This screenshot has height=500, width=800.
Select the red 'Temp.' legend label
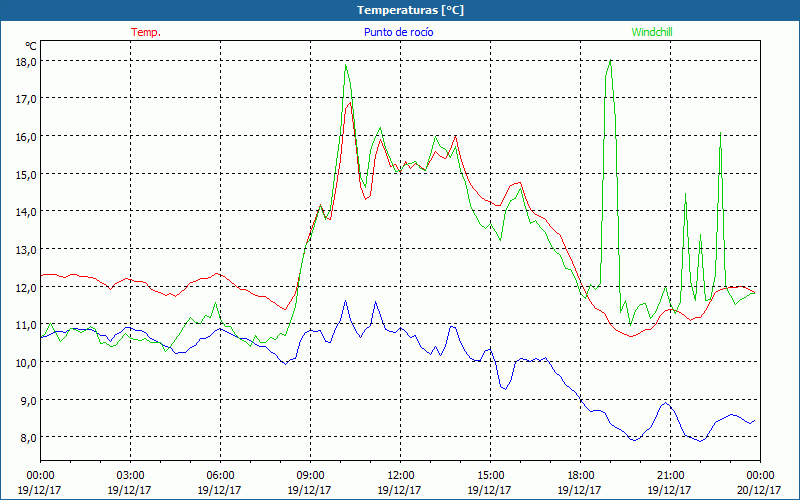146,32
